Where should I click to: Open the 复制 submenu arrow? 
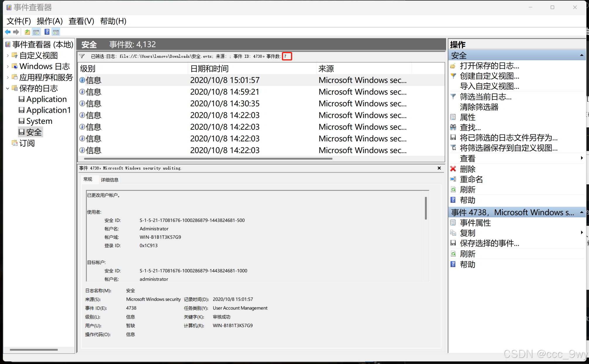(582, 233)
